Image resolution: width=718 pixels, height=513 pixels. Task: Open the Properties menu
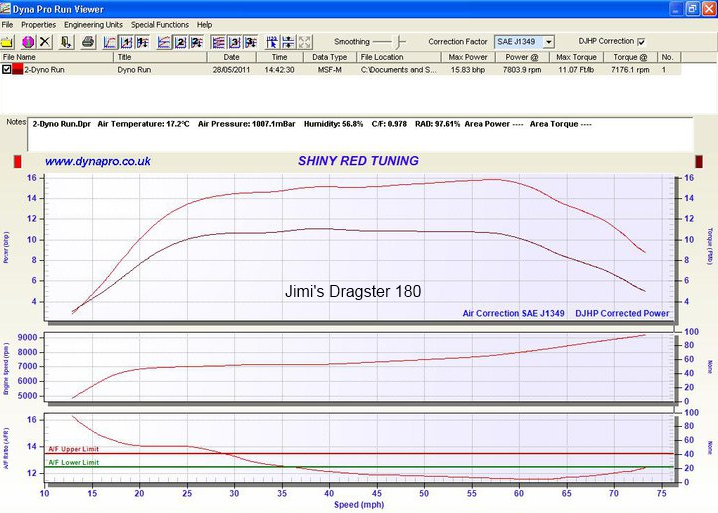click(x=38, y=25)
